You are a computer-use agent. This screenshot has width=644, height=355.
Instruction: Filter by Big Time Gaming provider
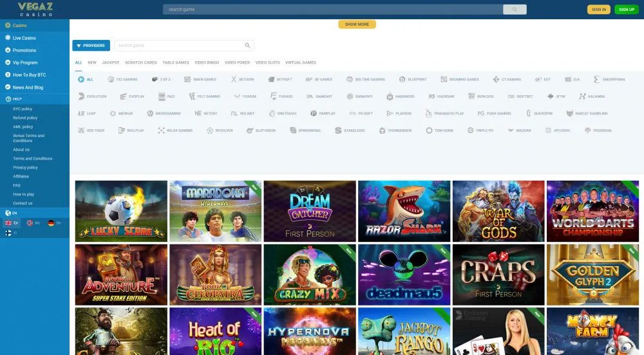366,80
